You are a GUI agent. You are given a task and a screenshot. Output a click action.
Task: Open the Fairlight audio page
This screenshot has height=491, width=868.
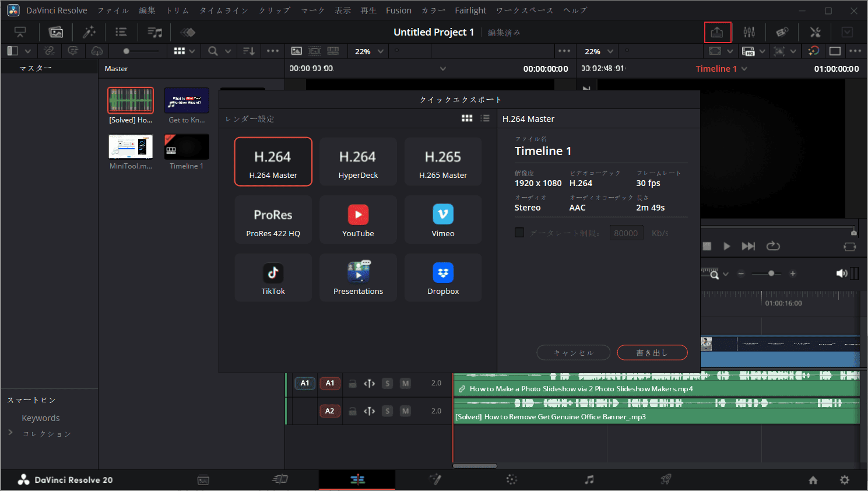click(x=589, y=479)
